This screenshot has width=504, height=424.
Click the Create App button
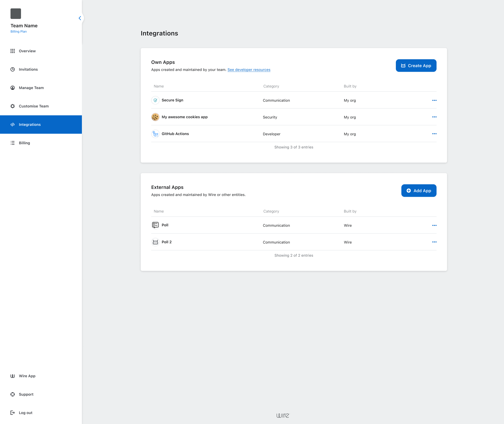coord(416,65)
